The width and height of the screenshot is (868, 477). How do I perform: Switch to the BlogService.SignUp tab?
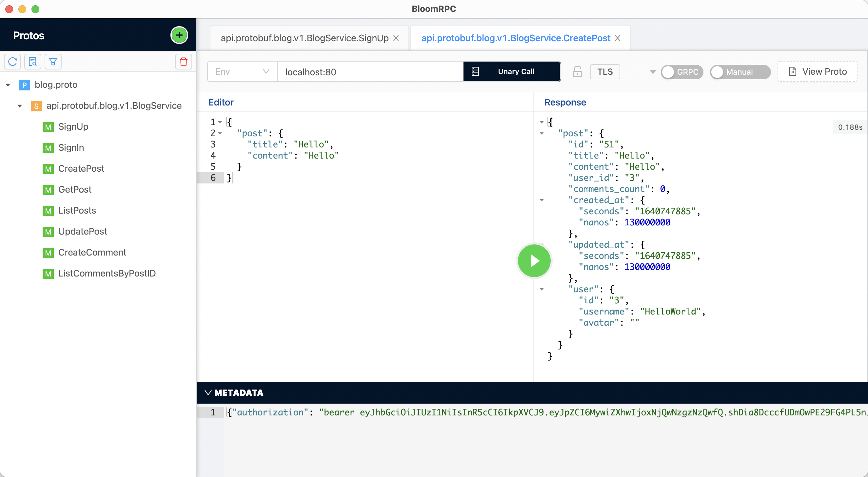(304, 38)
